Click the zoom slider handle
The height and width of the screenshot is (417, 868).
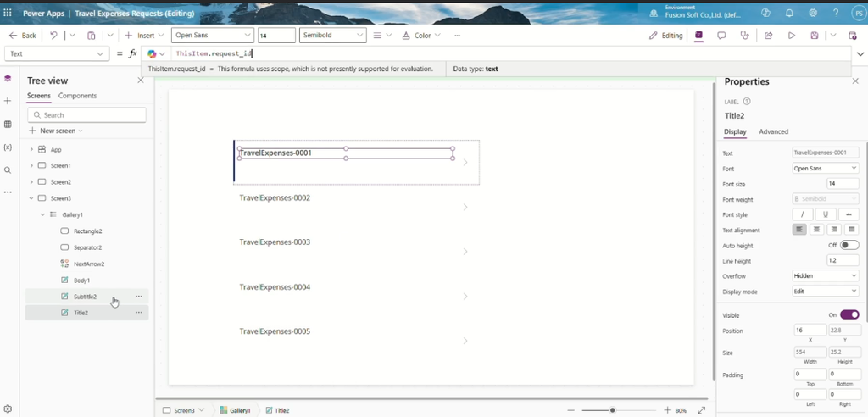tap(612, 410)
